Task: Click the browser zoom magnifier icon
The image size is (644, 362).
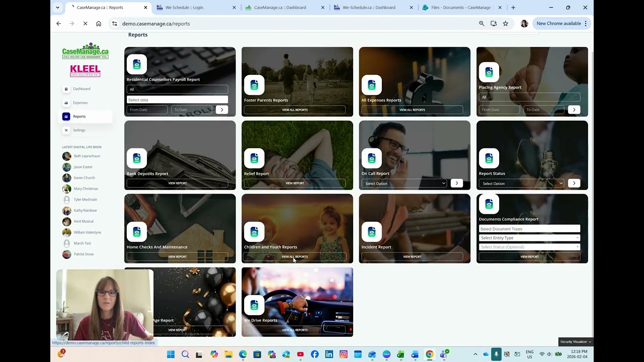Action: click(481, 24)
